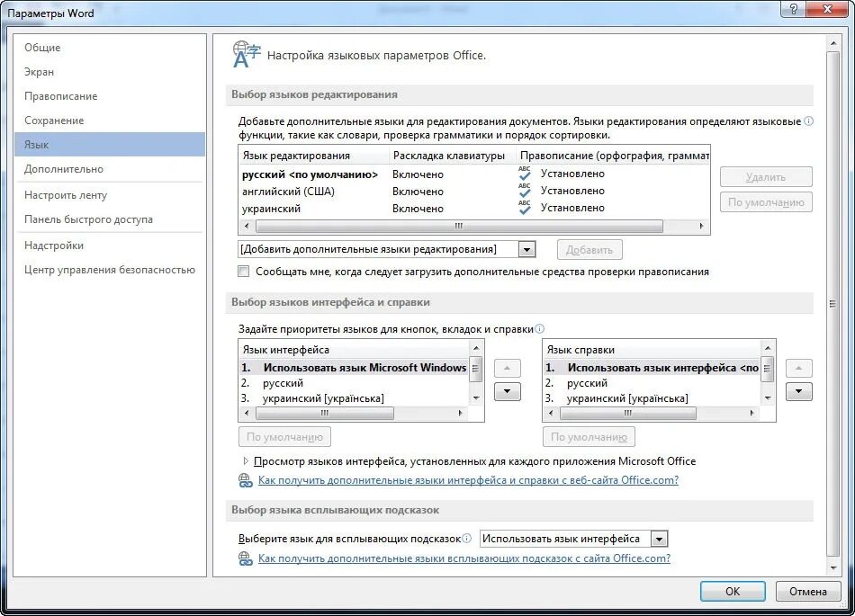Click the ABC proofing icon for русский
Screen dimensions: 855x616
click(525, 174)
